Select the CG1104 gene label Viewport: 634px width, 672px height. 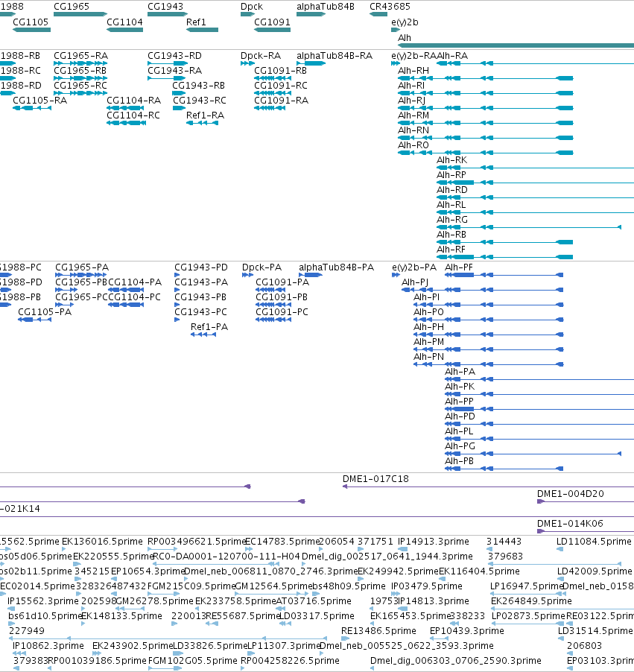tap(124, 22)
